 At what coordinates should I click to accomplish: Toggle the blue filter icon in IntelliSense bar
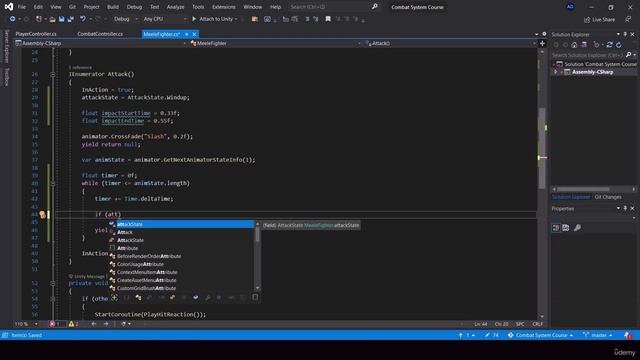(196, 298)
